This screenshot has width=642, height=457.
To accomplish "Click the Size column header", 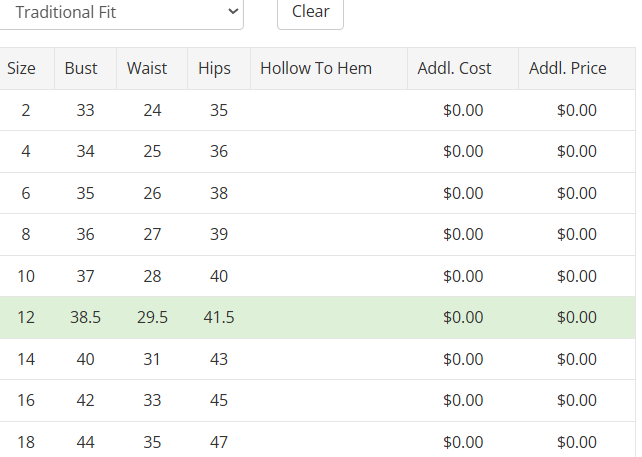I will [x=21, y=68].
